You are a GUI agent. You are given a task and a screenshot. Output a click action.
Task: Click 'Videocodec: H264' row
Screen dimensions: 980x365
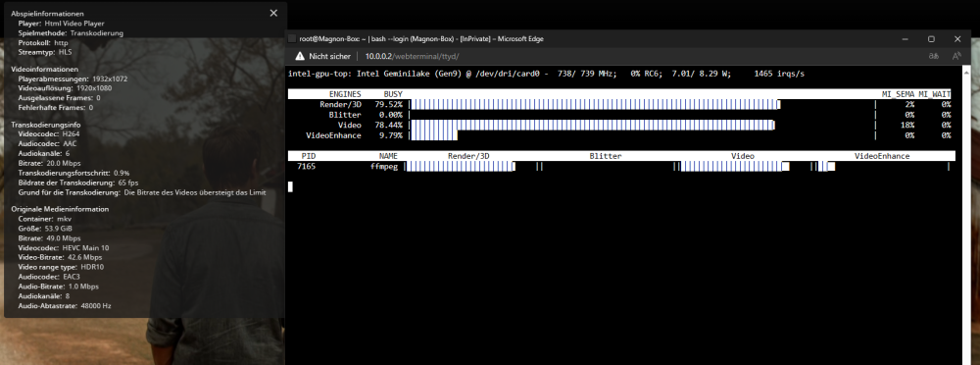coord(49,134)
